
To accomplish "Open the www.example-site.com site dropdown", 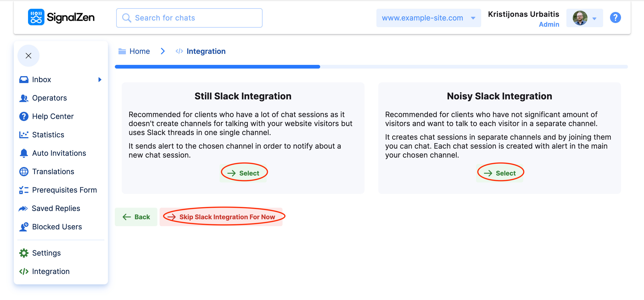I will [429, 18].
